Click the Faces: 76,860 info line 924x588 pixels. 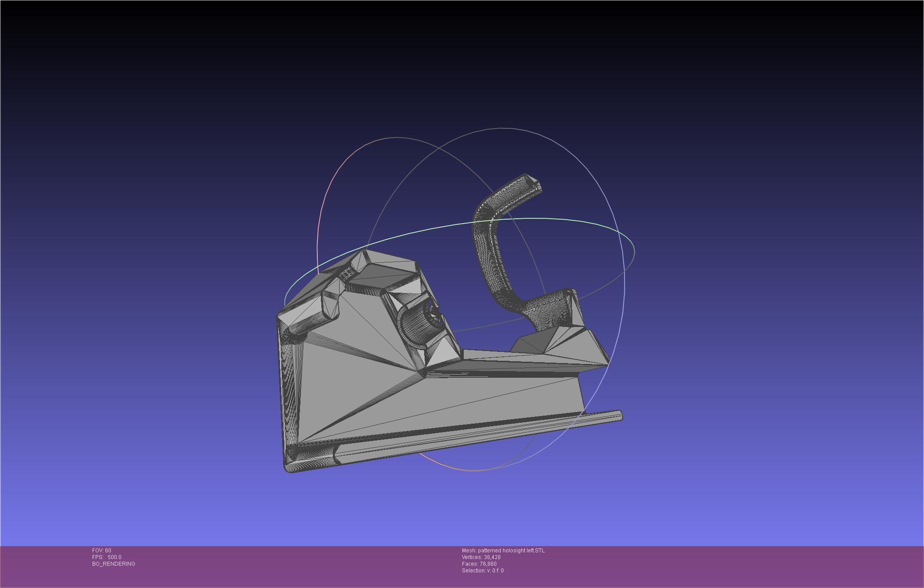click(x=479, y=564)
